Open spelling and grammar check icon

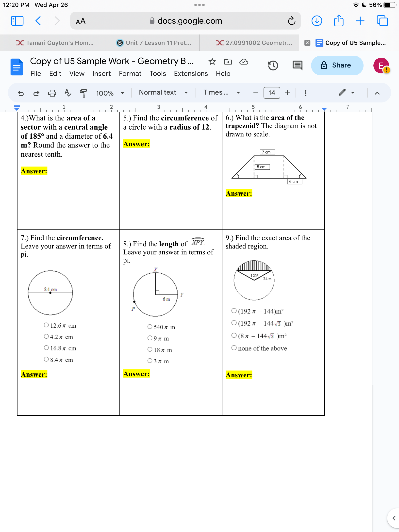[x=68, y=93]
